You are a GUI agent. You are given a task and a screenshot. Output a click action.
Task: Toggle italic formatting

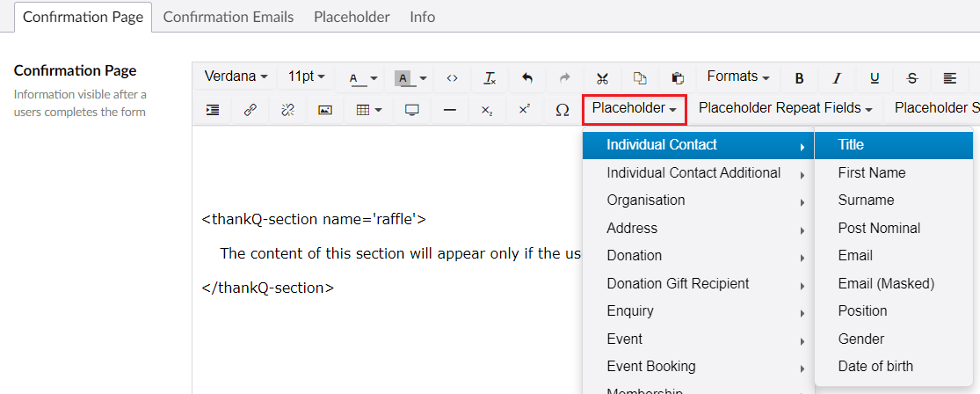[837, 78]
